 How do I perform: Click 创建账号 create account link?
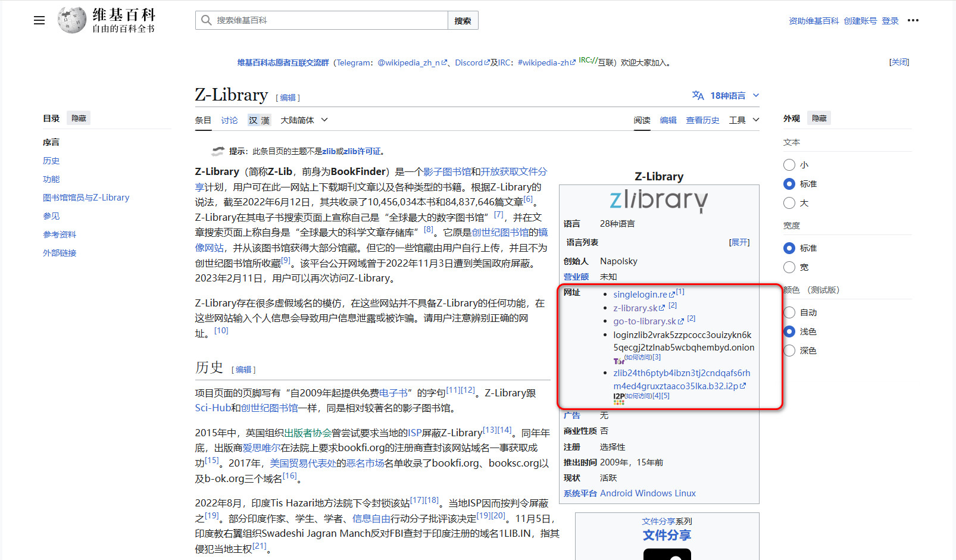click(860, 21)
